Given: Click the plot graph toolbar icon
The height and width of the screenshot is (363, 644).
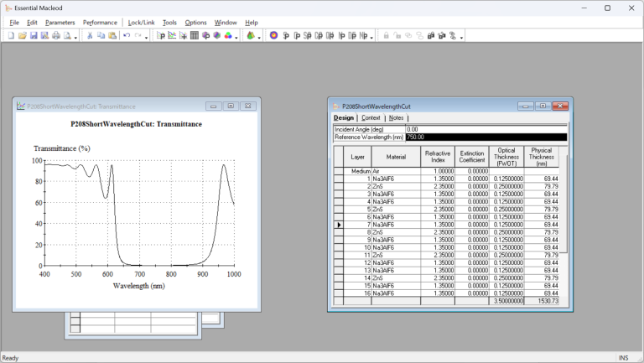Looking at the screenshot, I should click(172, 36).
